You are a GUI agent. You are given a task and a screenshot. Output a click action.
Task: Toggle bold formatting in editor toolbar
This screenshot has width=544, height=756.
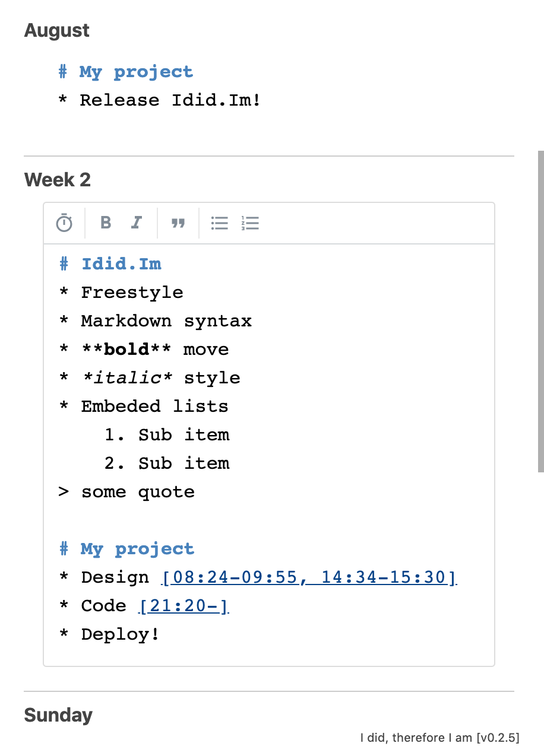pos(106,223)
